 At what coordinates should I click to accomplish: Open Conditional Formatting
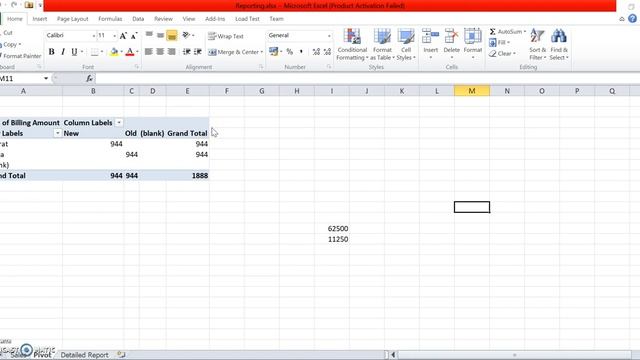(352, 45)
